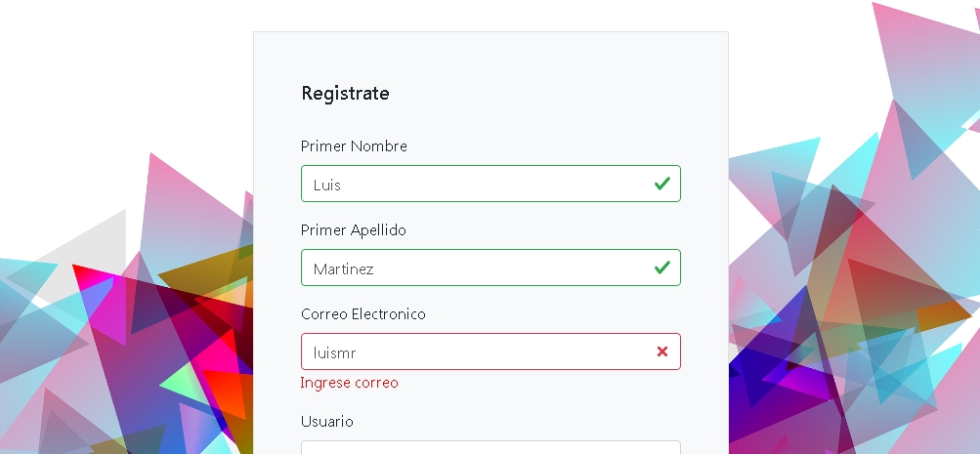Click into the Usuario input box
Image resolution: width=980 pixels, height=454 pixels.
[489, 447]
